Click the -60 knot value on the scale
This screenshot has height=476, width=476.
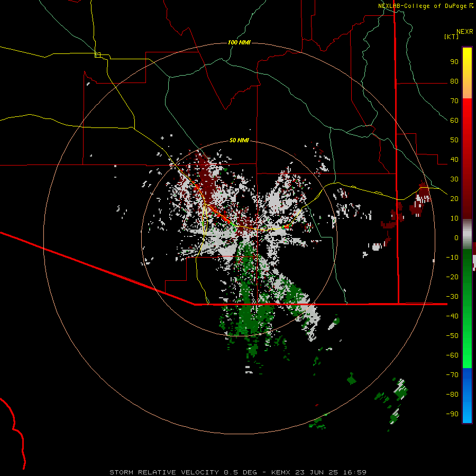pyautogui.click(x=452, y=355)
